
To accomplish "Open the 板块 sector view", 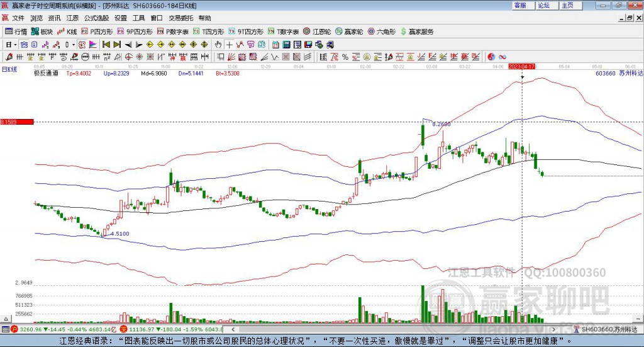I will pyautogui.click(x=42, y=31).
